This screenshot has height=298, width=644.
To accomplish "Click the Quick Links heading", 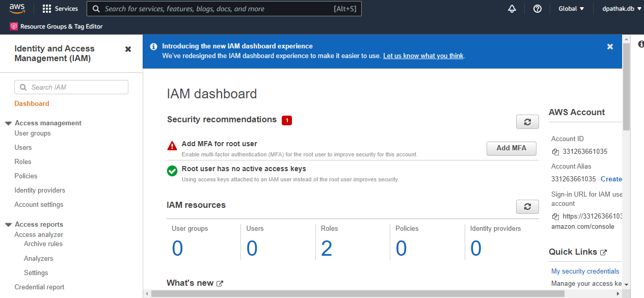I will click(x=573, y=252).
